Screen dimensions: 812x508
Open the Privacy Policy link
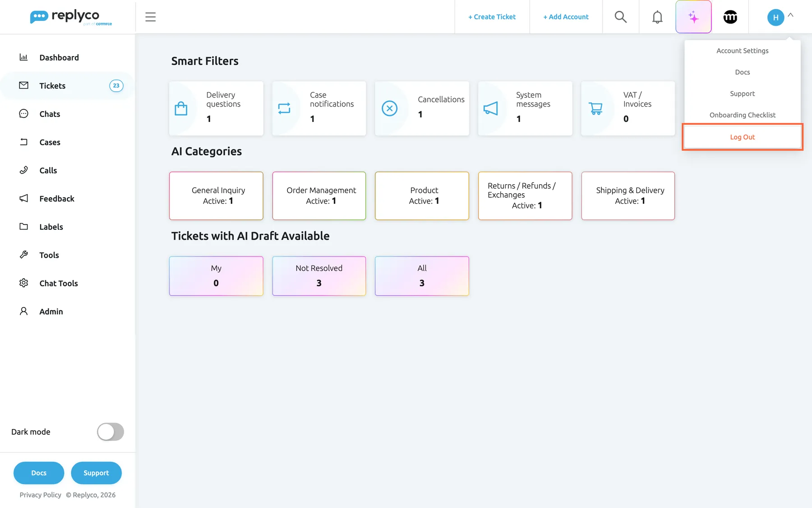(x=40, y=495)
